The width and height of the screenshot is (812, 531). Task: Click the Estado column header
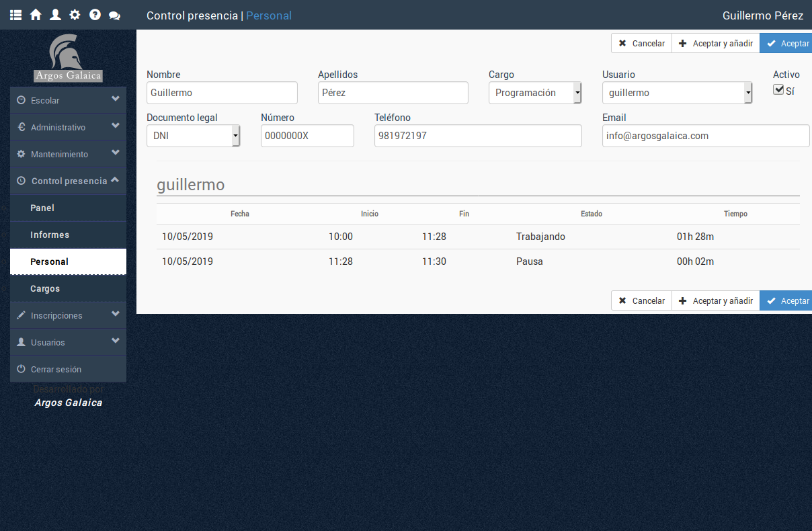(x=592, y=214)
